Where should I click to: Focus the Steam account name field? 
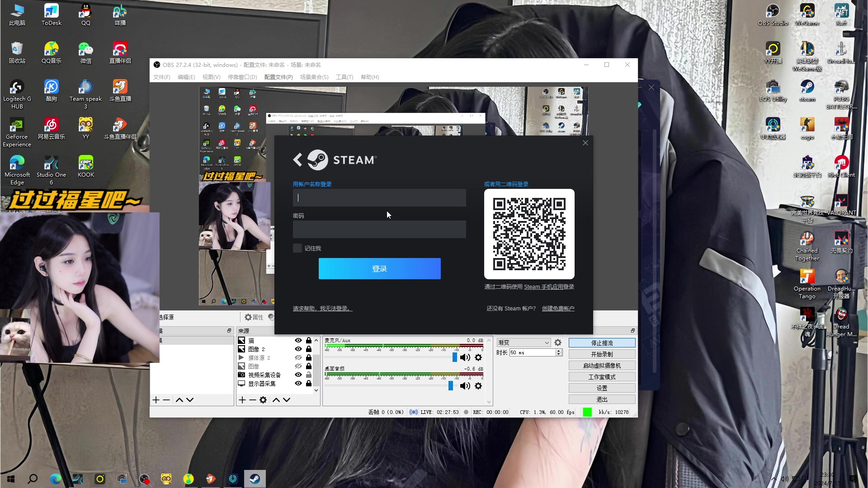coord(379,198)
